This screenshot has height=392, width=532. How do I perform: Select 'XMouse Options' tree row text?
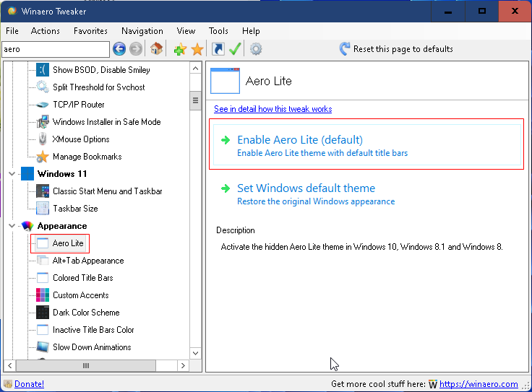point(81,139)
